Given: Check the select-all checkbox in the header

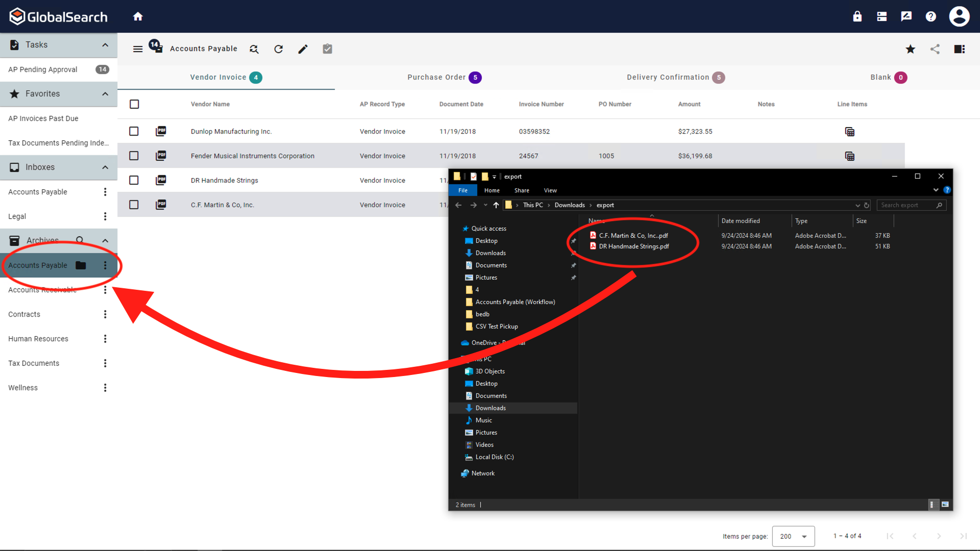Looking at the screenshot, I should point(134,104).
